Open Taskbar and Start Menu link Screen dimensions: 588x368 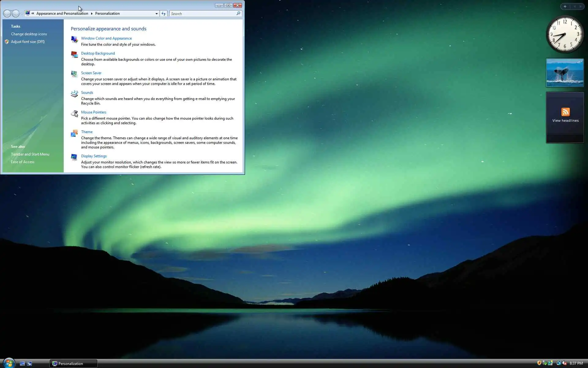click(x=30, y=154)
